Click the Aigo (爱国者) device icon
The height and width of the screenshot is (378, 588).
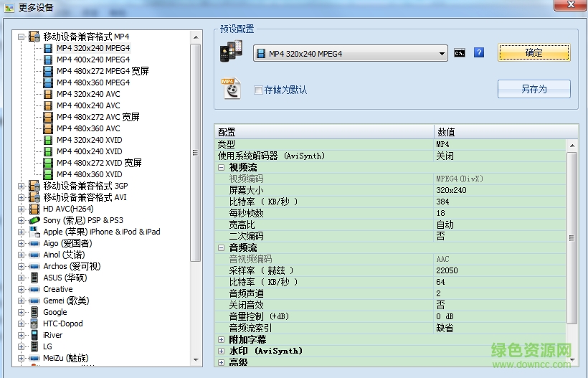pyautogui.click(x=34, y=243)
